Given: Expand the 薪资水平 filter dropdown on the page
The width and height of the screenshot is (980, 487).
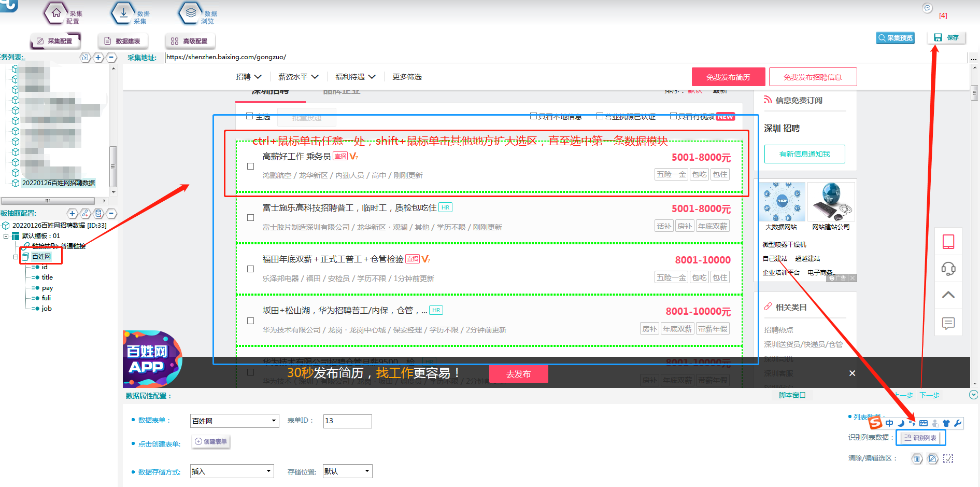Looking at the screenshot, I should click(x=299, y=76).
